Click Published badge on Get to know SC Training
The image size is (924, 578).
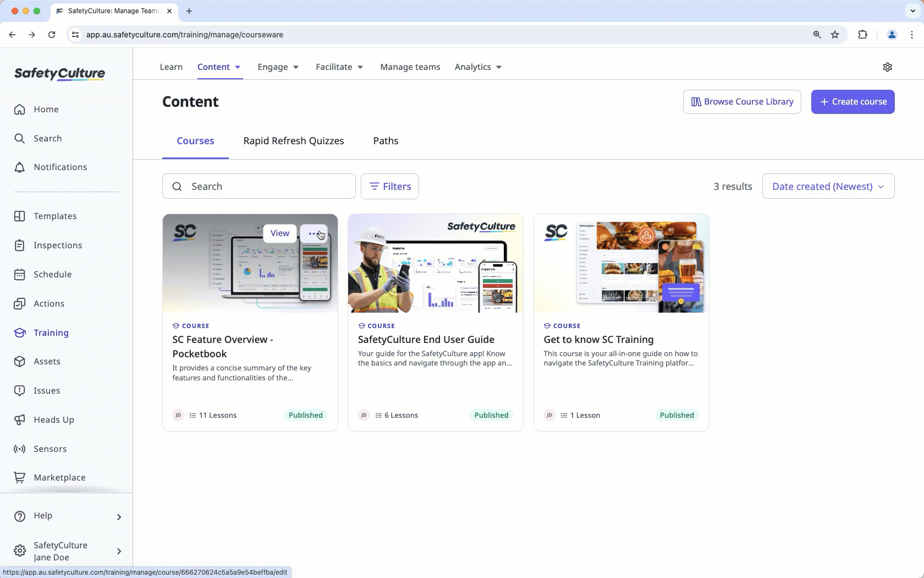676,416
